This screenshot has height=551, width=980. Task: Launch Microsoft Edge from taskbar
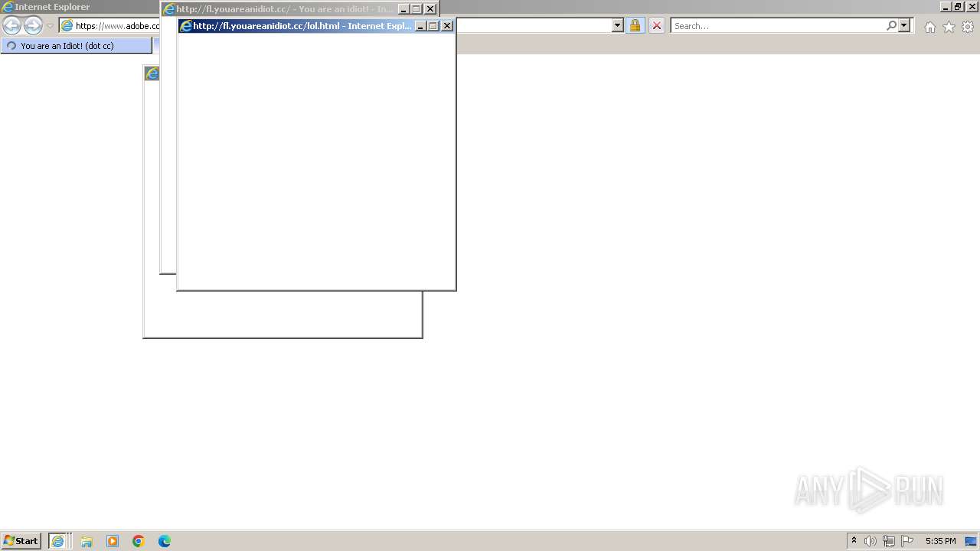click(165, 541)
